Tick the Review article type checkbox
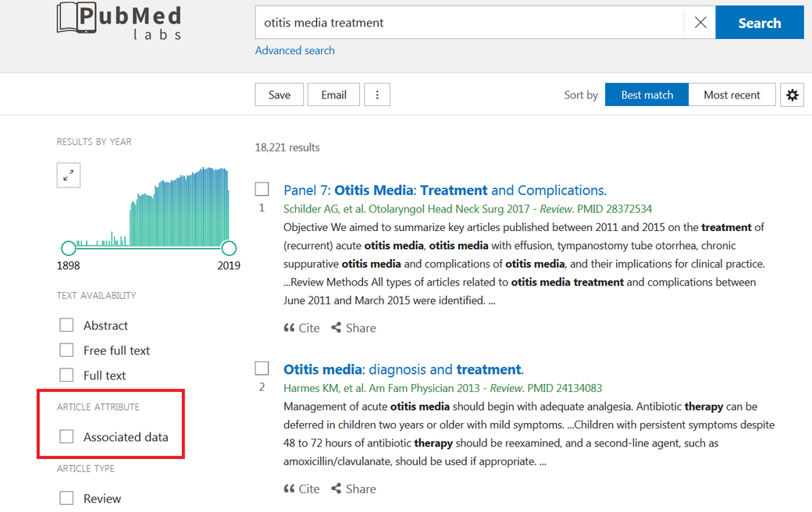 (x=66, y=498)
